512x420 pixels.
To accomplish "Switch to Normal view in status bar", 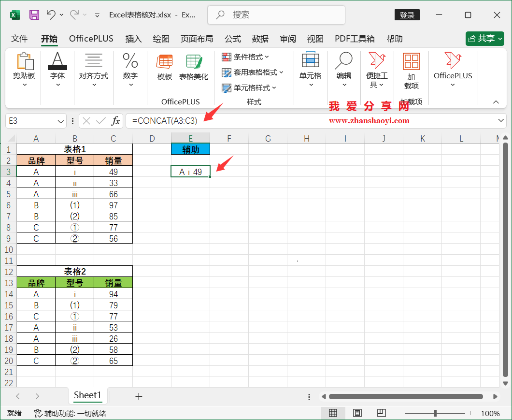I will click(x=333, y=413).
